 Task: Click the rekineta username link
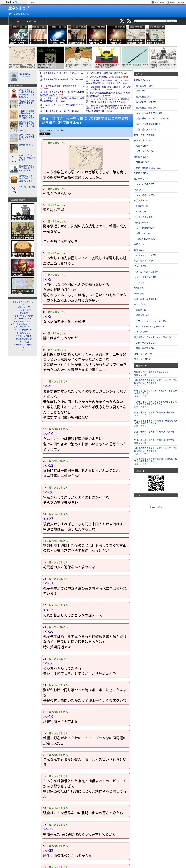25,74
